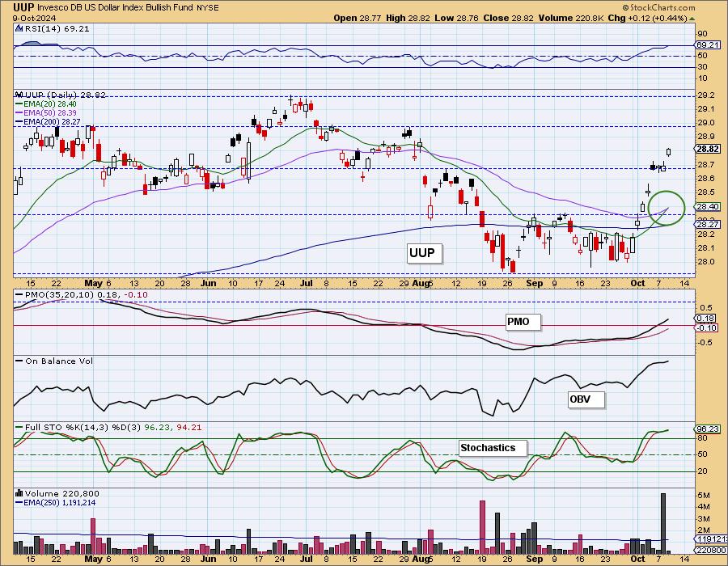Image resolution: width=728 pixels, height=566 pixels.
Task: Click the 28.40 EMA tag on right axis
Action: click(x=708, y=207)
